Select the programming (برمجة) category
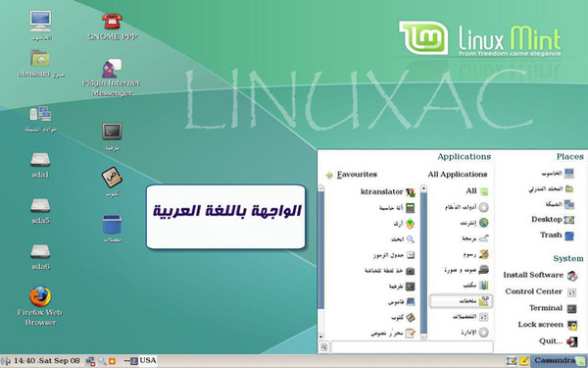This screenshot has height=368, width=588. pyautogui.click(x=475, y=238)
